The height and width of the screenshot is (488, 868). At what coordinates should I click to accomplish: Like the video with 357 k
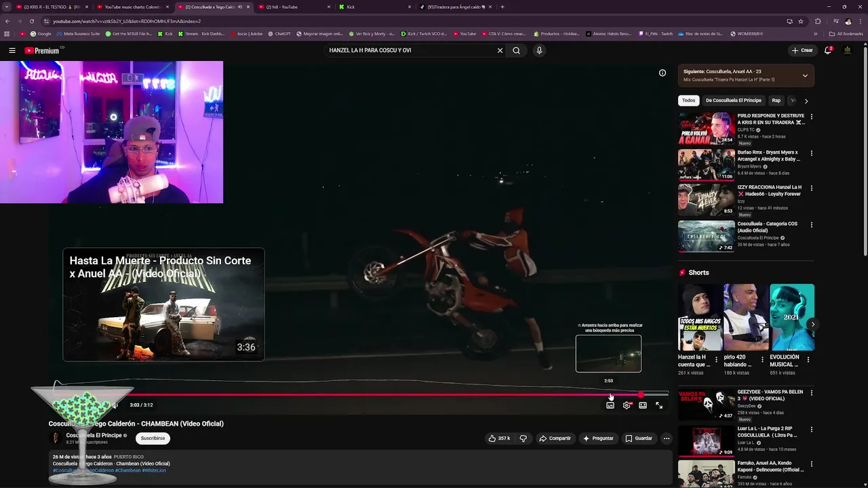[x=499, y=439]
